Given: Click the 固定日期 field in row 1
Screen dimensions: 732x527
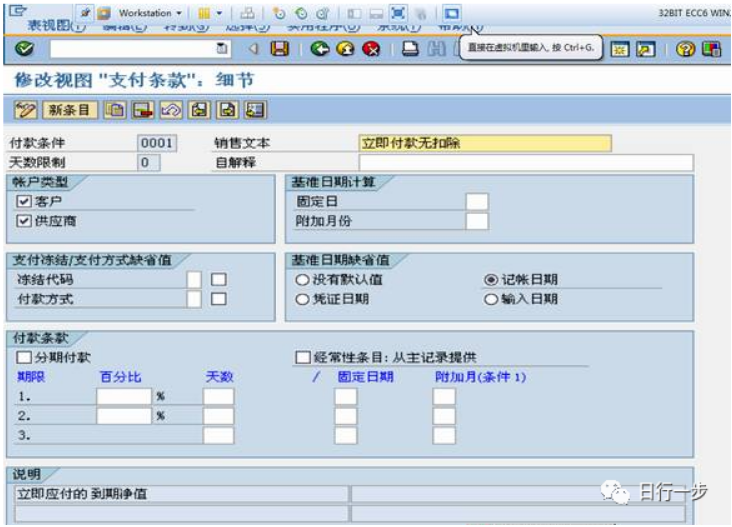Looking at the screenshot, I should pyautogui.click(x=346, y=396).
